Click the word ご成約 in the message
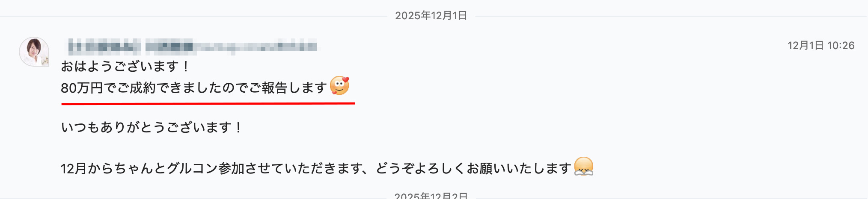868x199 pixels. (136, 88)
